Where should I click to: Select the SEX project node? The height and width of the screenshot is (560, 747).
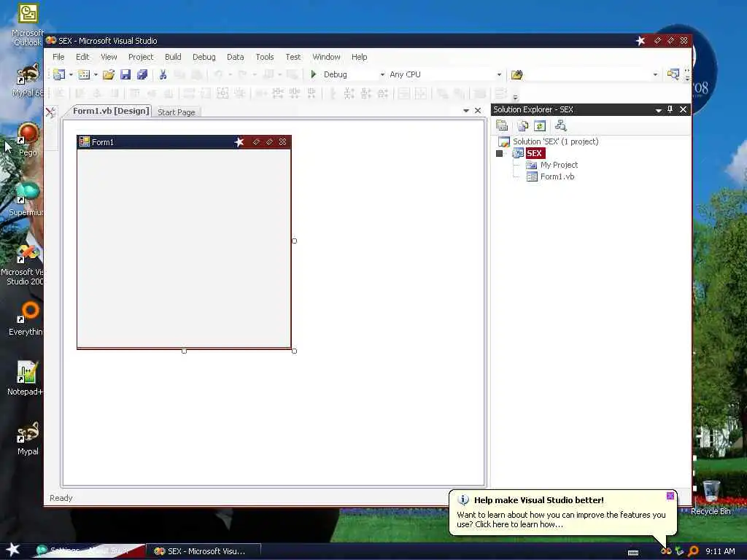click(535, 153)
